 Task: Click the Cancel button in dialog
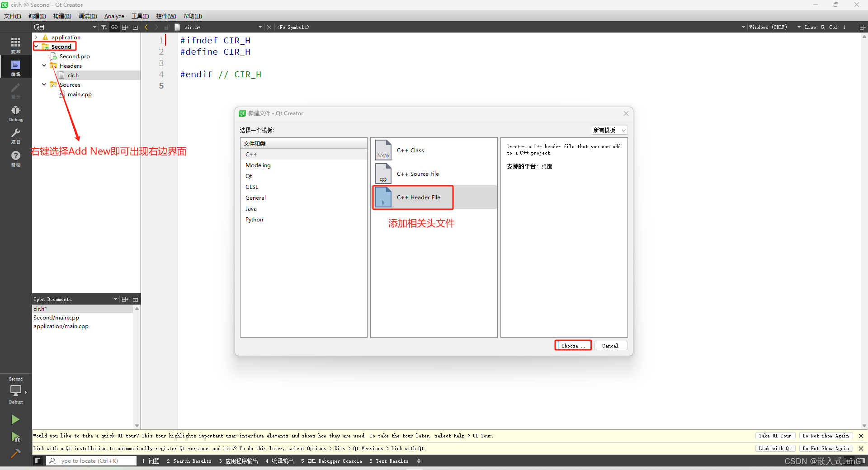[610, 345]
